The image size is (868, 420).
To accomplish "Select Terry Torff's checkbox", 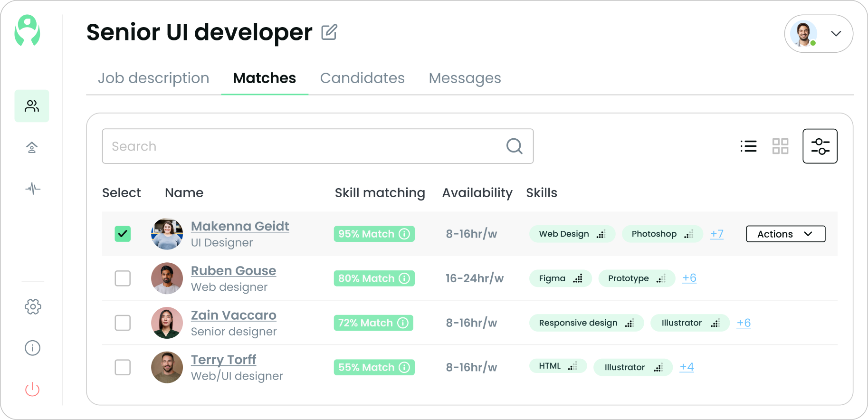I will point(123,367).
